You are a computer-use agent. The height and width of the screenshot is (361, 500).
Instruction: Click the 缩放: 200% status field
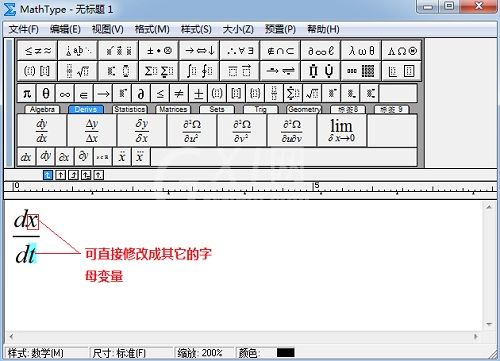coord(203,353)
